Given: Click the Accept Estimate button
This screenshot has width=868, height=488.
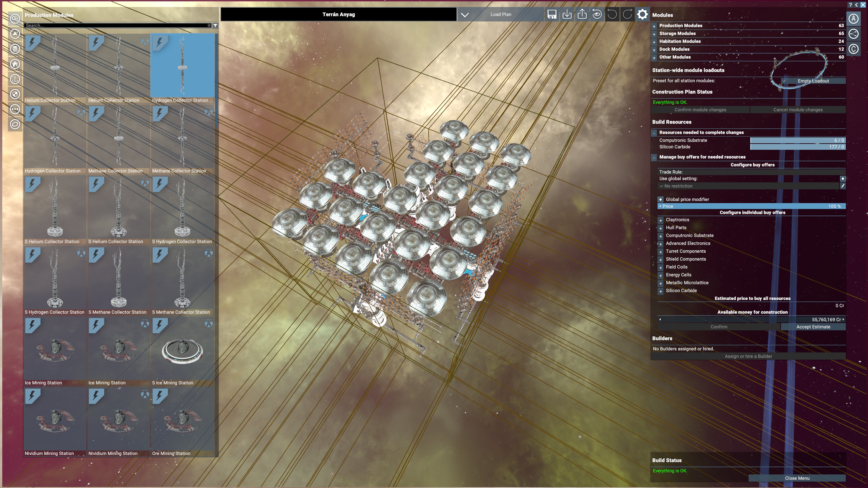Looking at the screenshot, I should [x=813, y=327].
